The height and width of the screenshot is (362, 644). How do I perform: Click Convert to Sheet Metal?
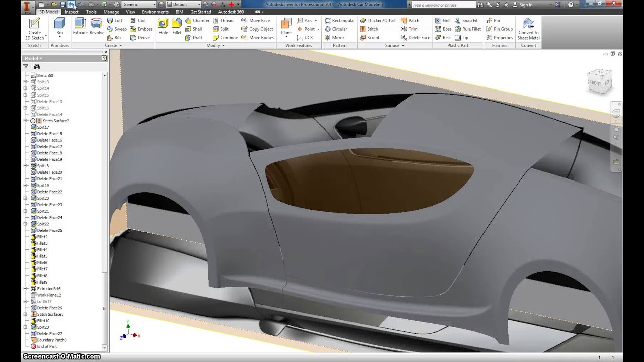528,29
